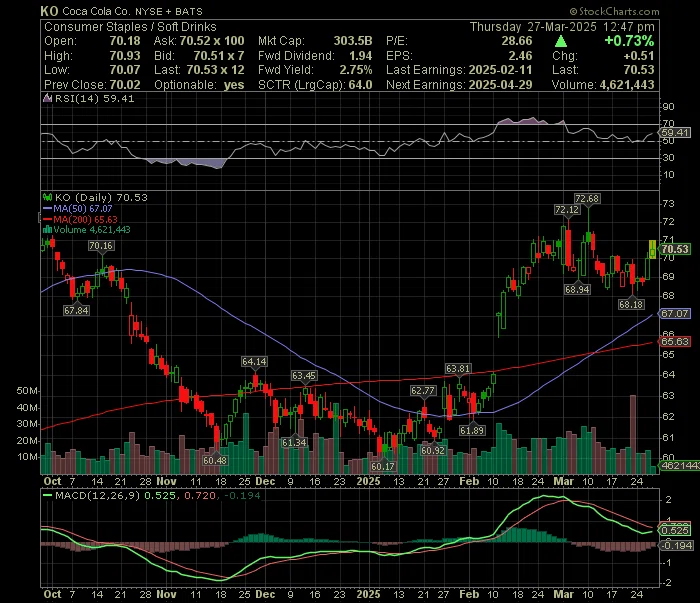Click the KO (Daily) candlestick legend icon
This screenshot has height=603, width=700.
click(x=47, y=197)
